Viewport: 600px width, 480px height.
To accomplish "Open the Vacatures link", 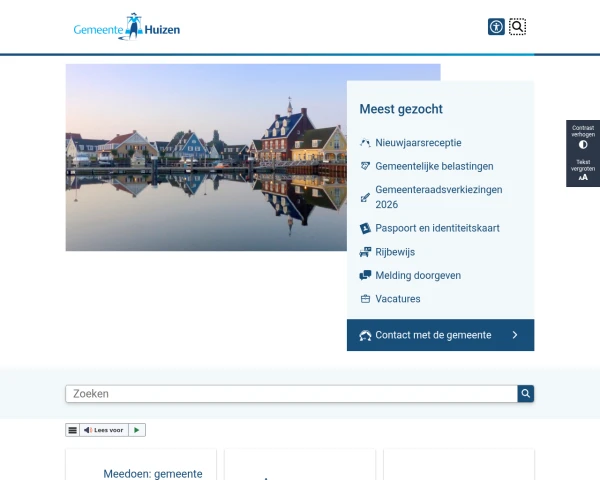I will tap(398, 299).
